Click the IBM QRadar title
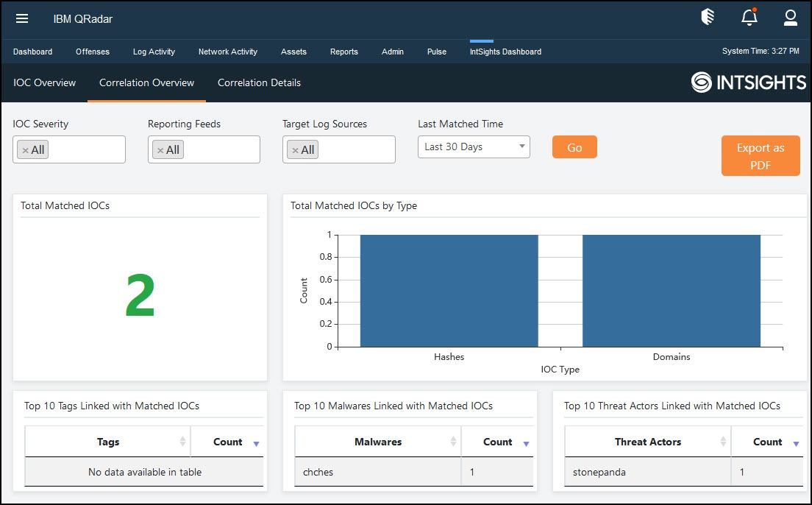 point(83,18)
